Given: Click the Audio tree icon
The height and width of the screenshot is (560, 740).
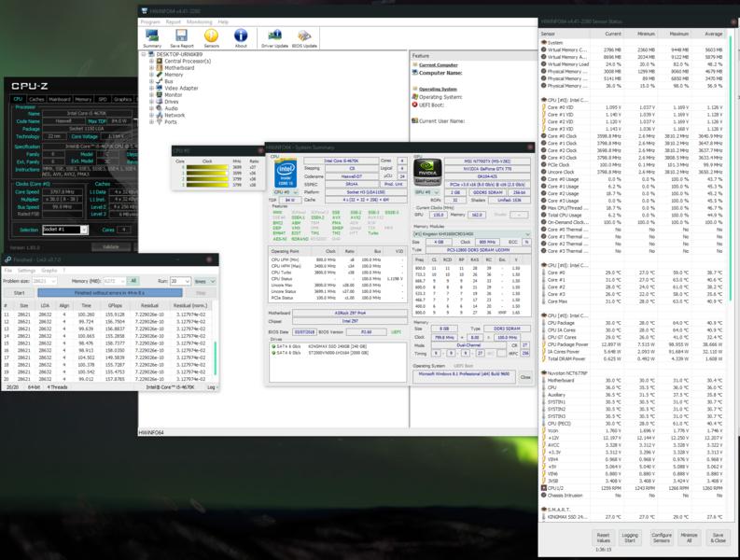Looking at the screenshot, I should (160, 108).
